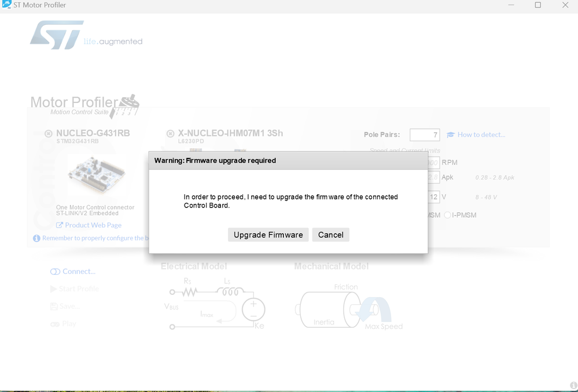578x392 pixels.
Task: Click the ST life.augmented logo
Action: point(86,35)
